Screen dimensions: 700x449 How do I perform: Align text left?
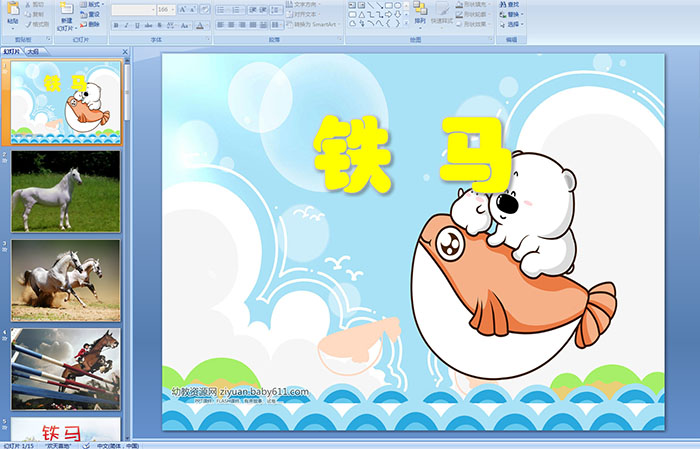point(220,25)
